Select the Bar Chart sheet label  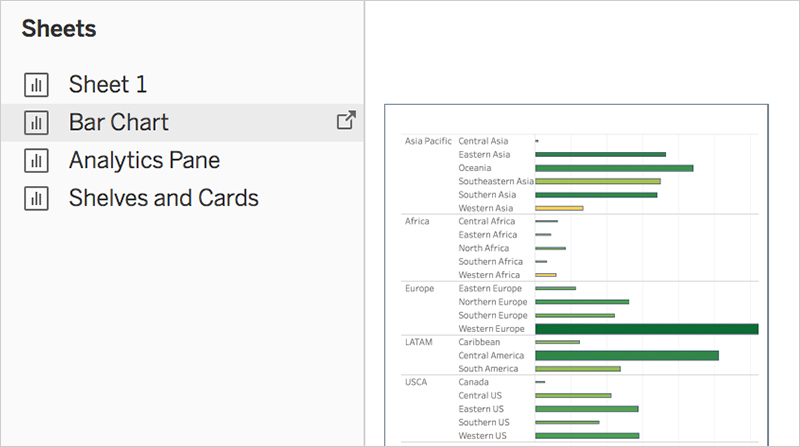click(x=119, y=123)
